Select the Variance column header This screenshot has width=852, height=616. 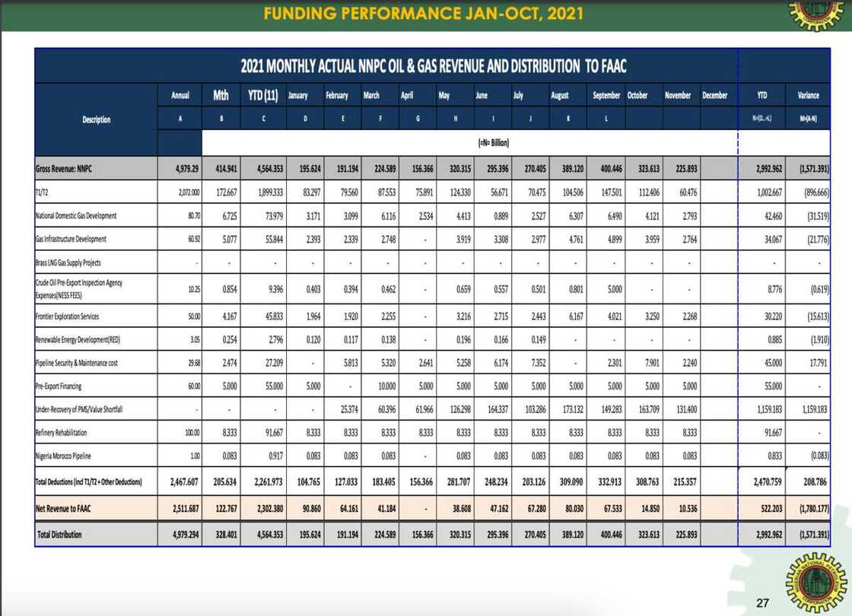click(x=808, y=95)
